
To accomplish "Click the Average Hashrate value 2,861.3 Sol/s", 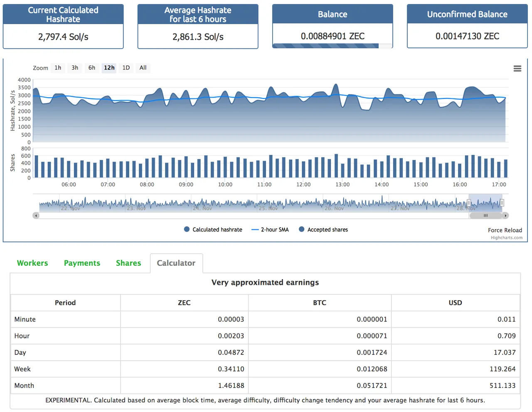I will [198, 37].
